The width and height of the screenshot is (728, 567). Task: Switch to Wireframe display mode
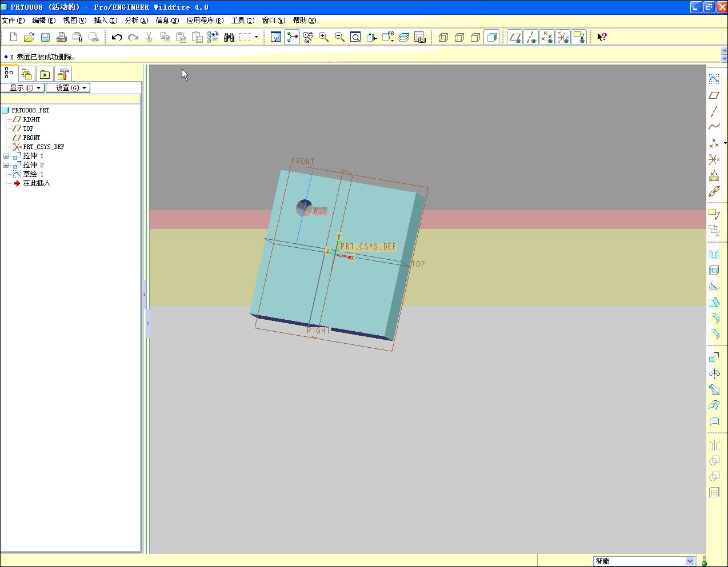(x=443, y=37)
